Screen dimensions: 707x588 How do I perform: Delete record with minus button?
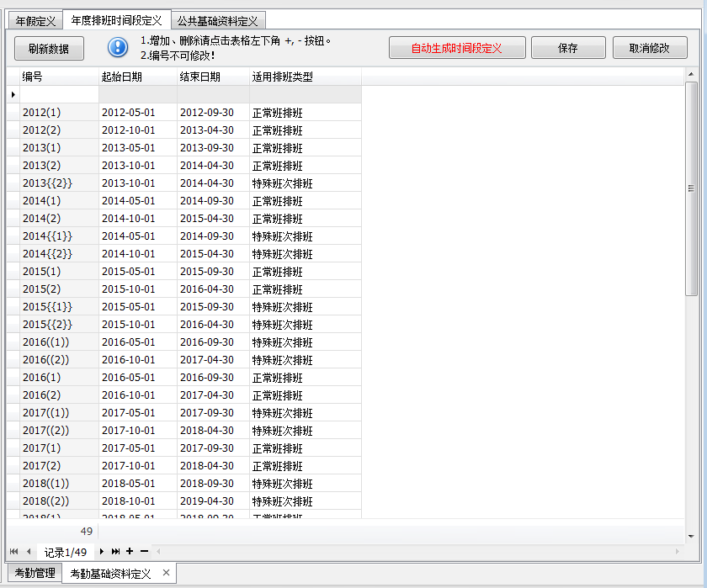coord(144,551)
